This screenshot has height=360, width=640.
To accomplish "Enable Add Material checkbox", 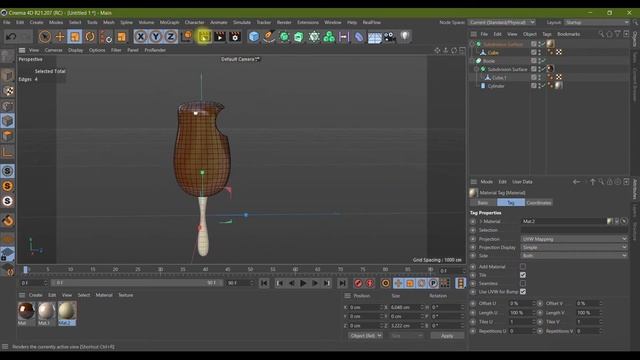I will [523, 267].
